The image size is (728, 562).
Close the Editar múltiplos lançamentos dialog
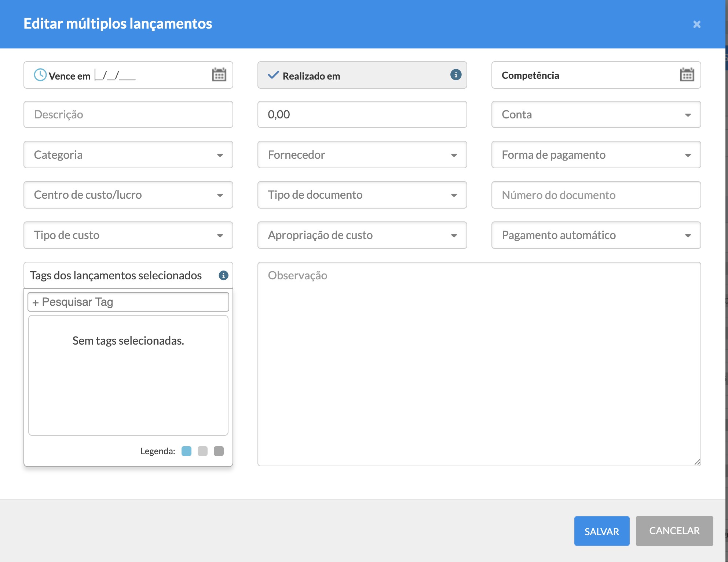(x=696, y=24)
